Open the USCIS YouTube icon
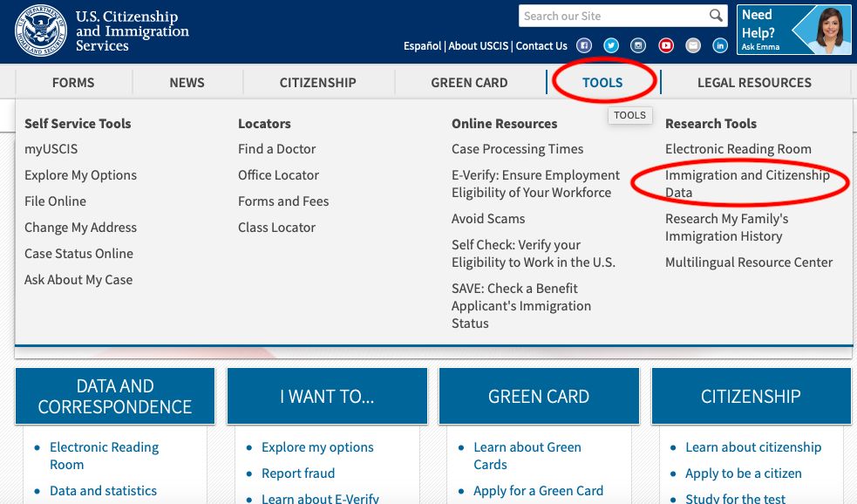Screen dimensions: 857x504 [666, 46]
